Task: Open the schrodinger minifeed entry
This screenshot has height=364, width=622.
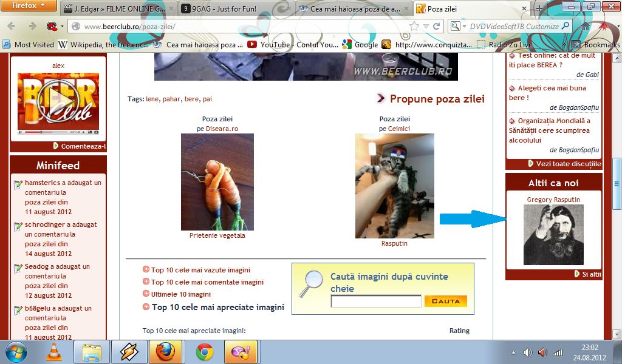Action: [61, 239]
